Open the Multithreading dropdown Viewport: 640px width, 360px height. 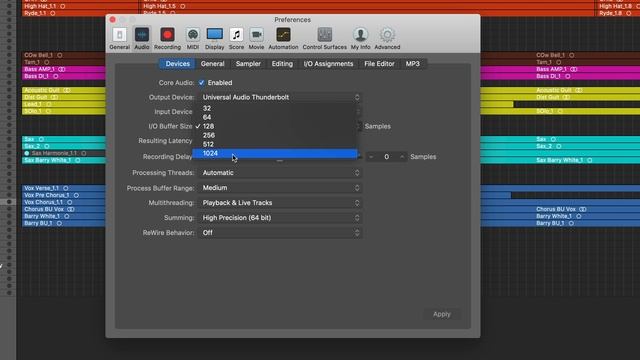click(280, 203)
